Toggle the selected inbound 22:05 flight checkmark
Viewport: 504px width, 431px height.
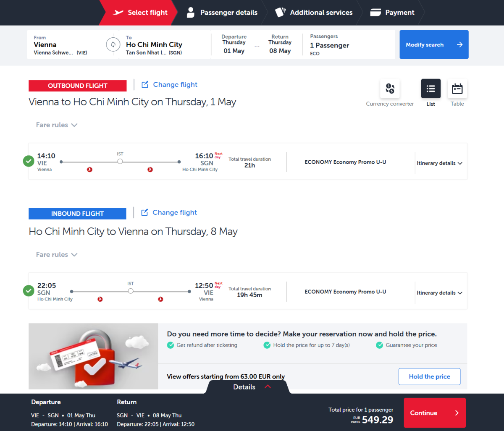(x=29, y=291)
